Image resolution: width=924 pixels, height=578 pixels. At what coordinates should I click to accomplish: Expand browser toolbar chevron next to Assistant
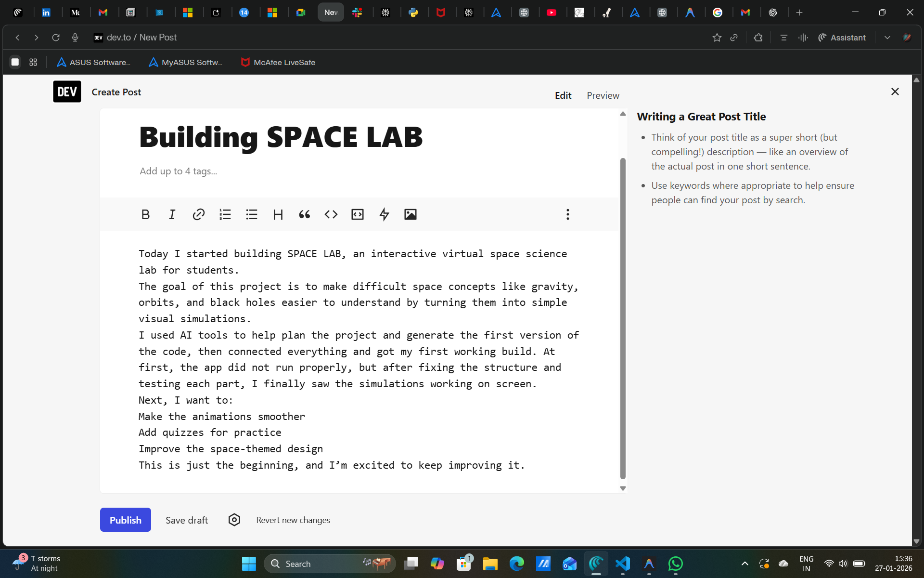[887, 38]
